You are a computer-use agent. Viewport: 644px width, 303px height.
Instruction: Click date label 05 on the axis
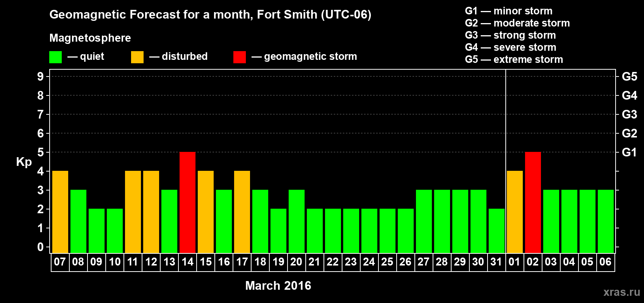tap(587, 262)
